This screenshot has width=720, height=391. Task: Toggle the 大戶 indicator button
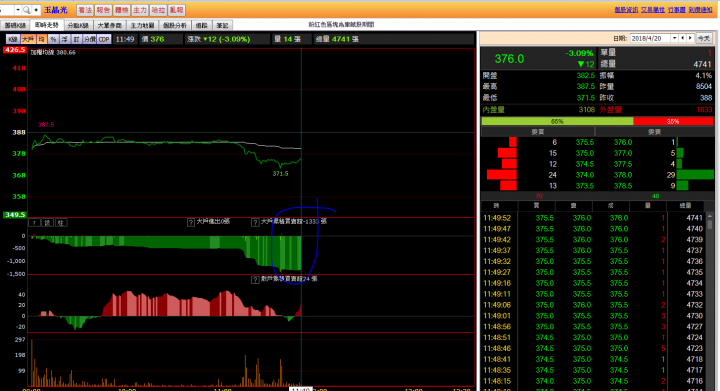tap(28, 39)
